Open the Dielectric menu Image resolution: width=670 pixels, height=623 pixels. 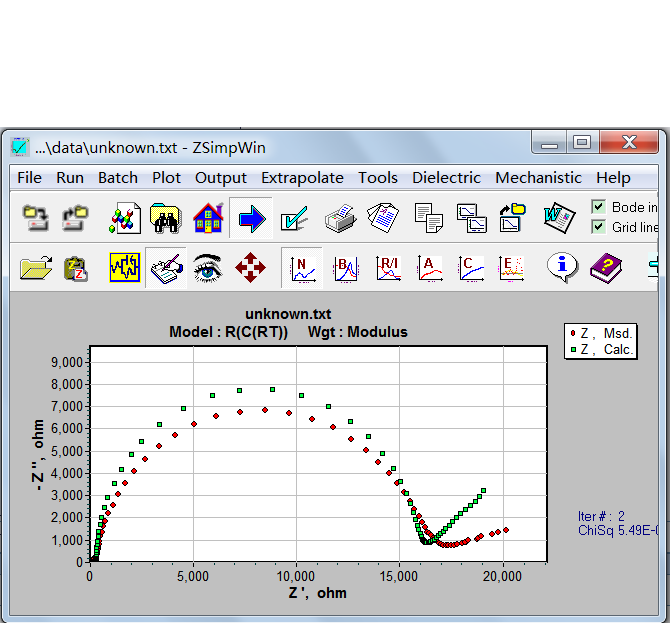[446, 177]
